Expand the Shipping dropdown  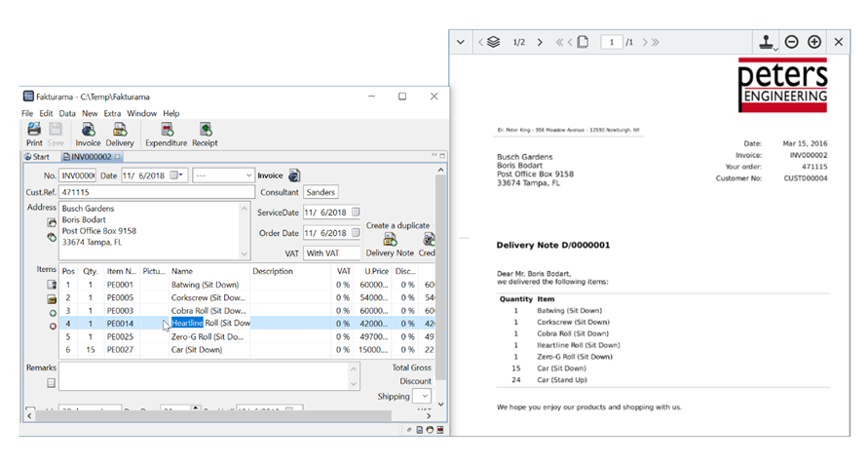coord(422,397)
